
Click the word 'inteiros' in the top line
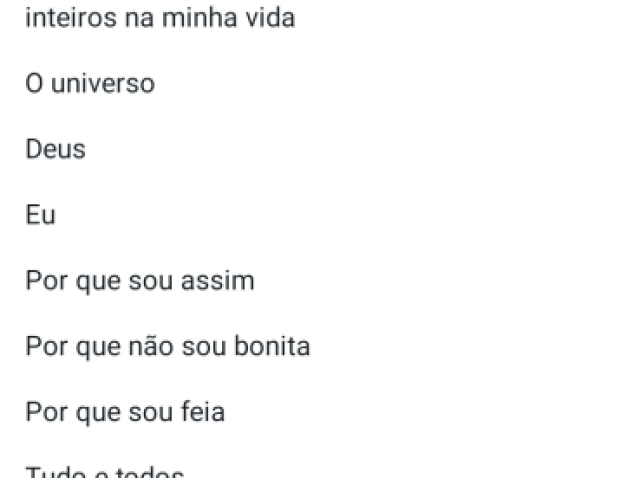point(71,18)
